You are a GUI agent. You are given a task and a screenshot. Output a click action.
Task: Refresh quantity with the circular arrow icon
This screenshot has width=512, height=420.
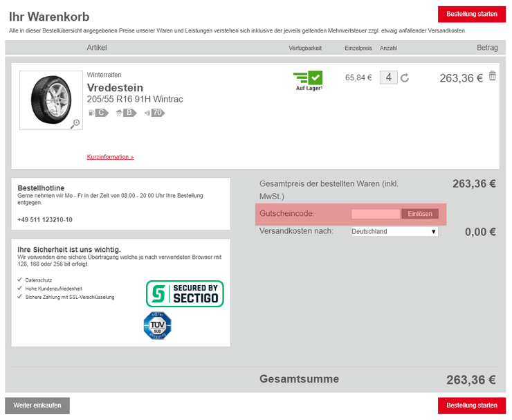tap(405, 77)
